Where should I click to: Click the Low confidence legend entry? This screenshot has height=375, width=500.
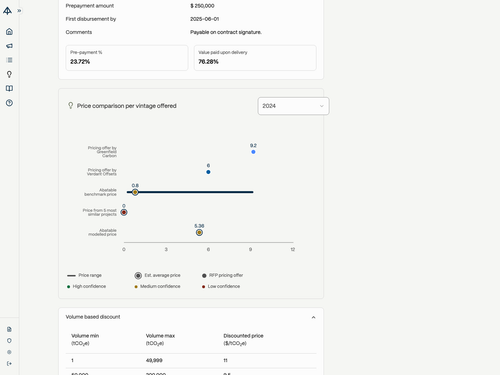221,286
